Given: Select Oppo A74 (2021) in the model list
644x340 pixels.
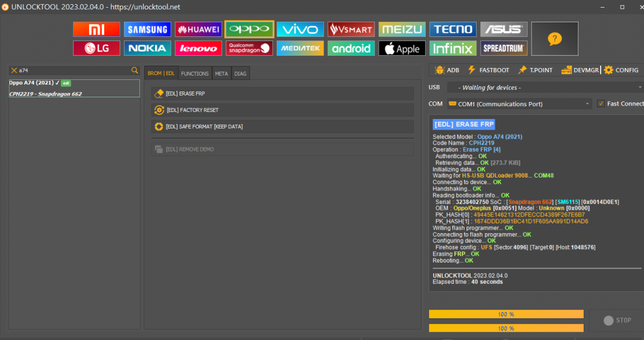Looking at the screenshot, I should 74,88.
